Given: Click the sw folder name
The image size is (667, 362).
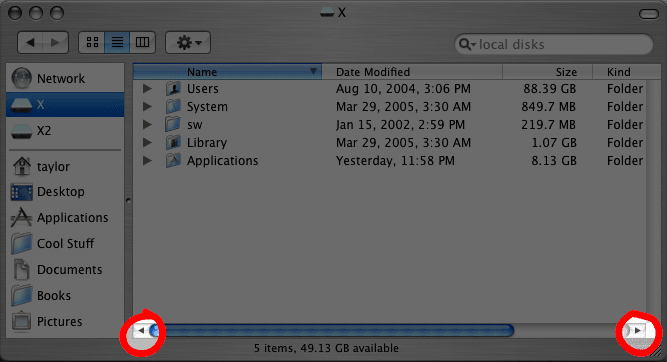Looking at the screenshot, I should [x=194, y=125].
